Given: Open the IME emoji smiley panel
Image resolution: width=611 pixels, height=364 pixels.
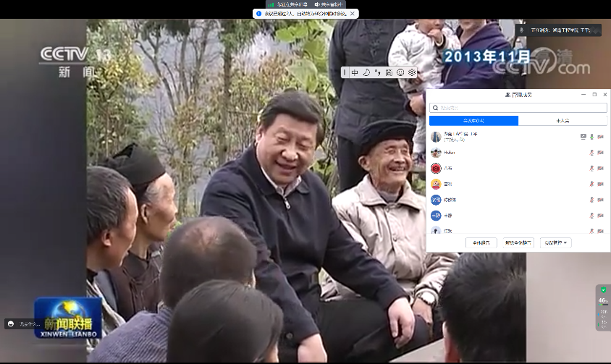Looking at the screenshot, I should [x=400, y=72].
